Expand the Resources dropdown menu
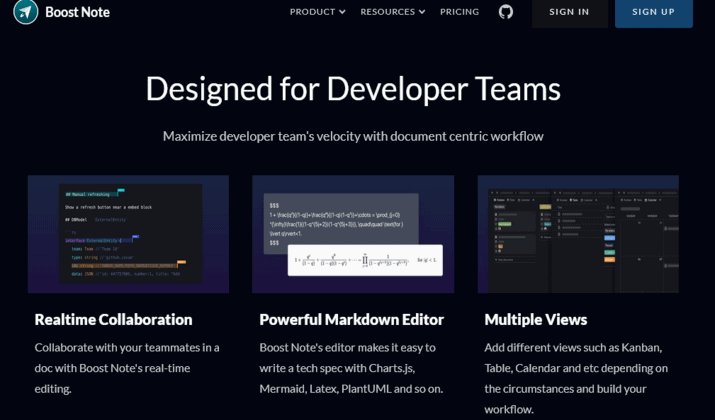The width and height of the screenshot is (715, 420). tap(393, 12)
